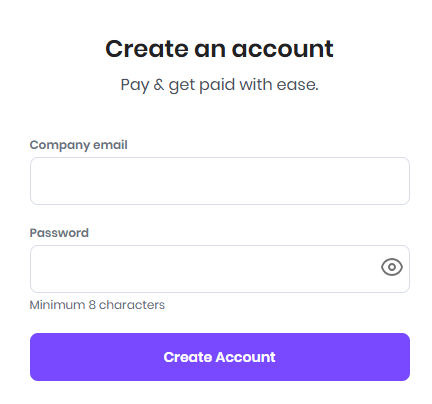The image size is (432, 404).
Task: Submit the form via Create Account
Action: click(x=220, y=357)
